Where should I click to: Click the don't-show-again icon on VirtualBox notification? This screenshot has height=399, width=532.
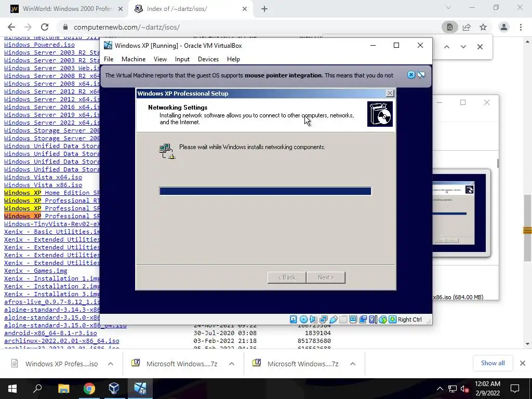coord(421,75)
